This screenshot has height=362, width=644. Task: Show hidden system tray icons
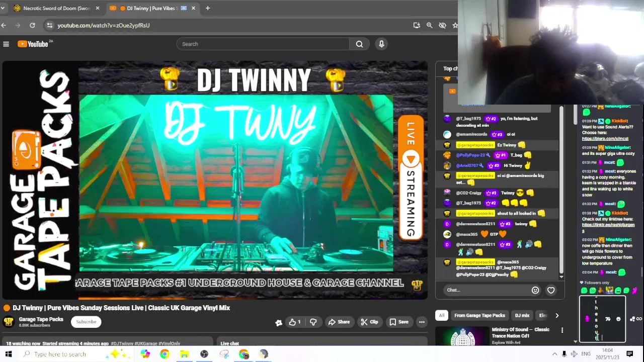point(554,354)
